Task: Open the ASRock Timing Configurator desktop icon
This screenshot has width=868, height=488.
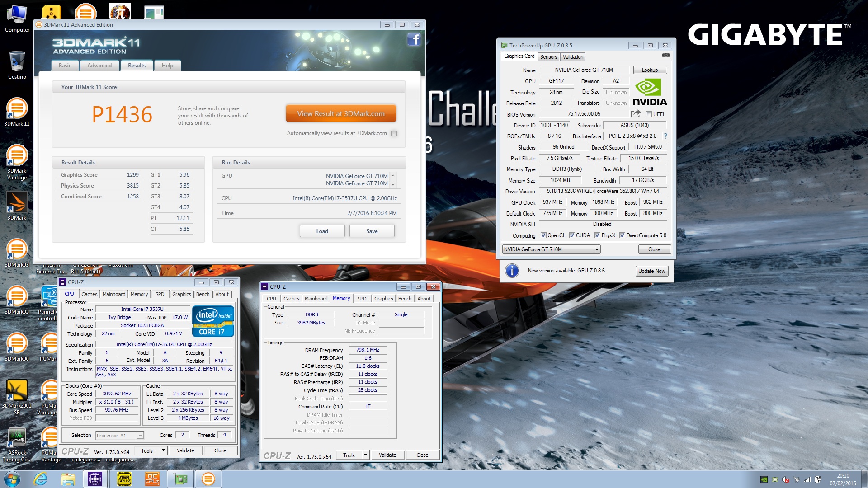Action: click(17, 445)
